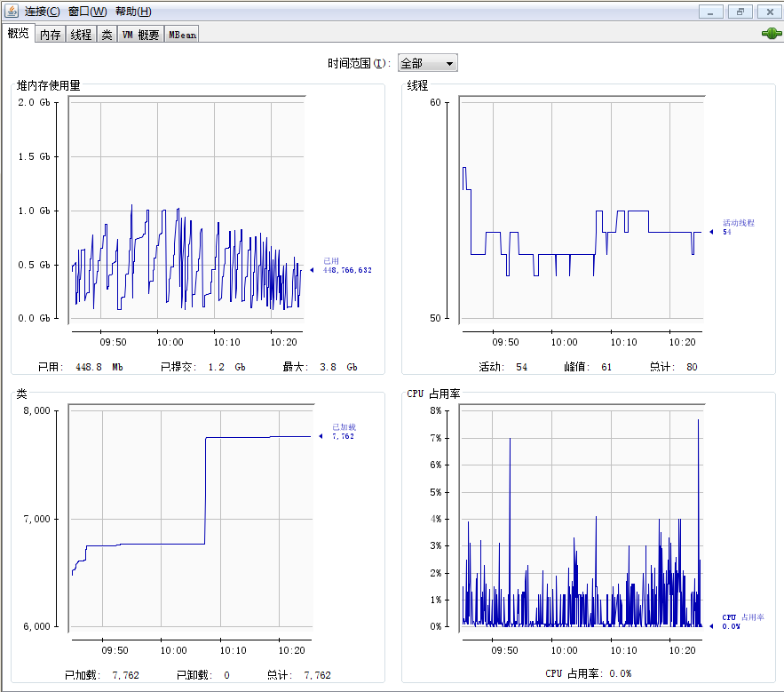Show the MBean tab

click(x=182, y=35)
